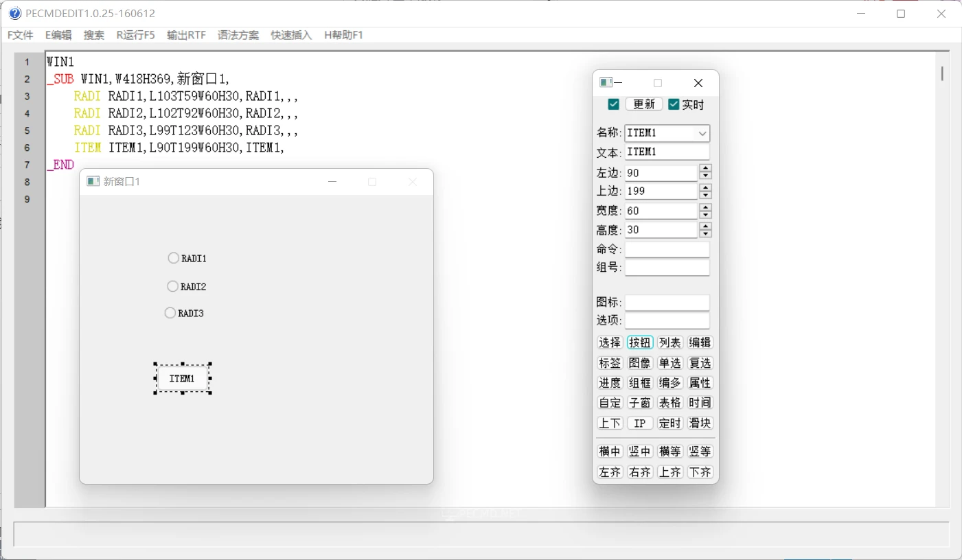
Task: Increase 上边 value with up arrow
Action: coord(705,187)
